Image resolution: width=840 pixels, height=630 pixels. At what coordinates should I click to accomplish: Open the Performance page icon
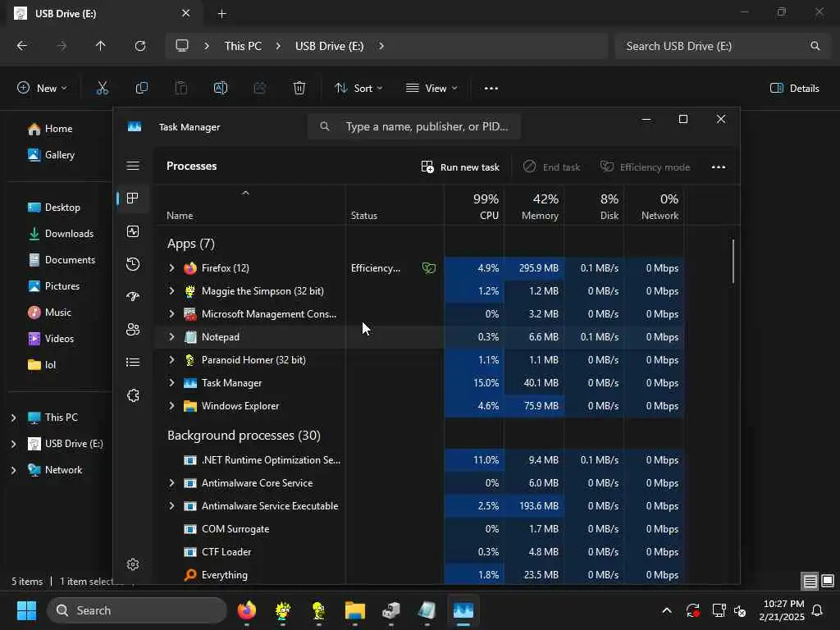pyautogui.click(x=133, y=231)
